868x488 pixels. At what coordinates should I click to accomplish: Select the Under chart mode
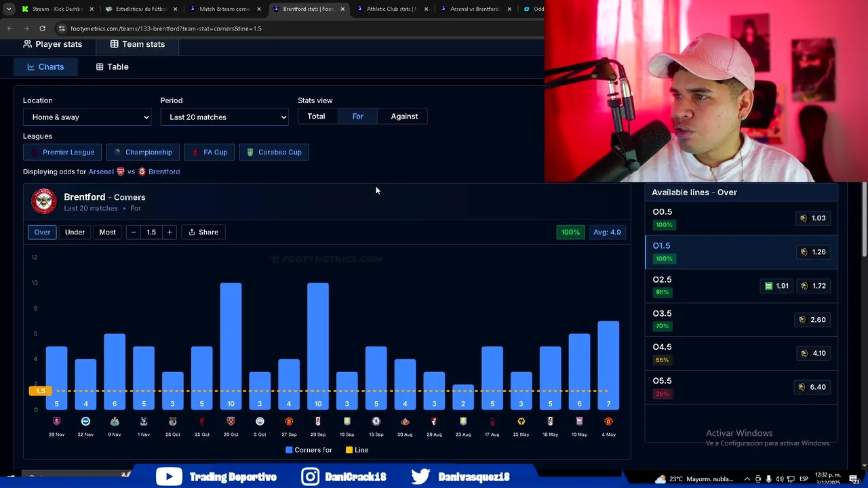(75, 232)
